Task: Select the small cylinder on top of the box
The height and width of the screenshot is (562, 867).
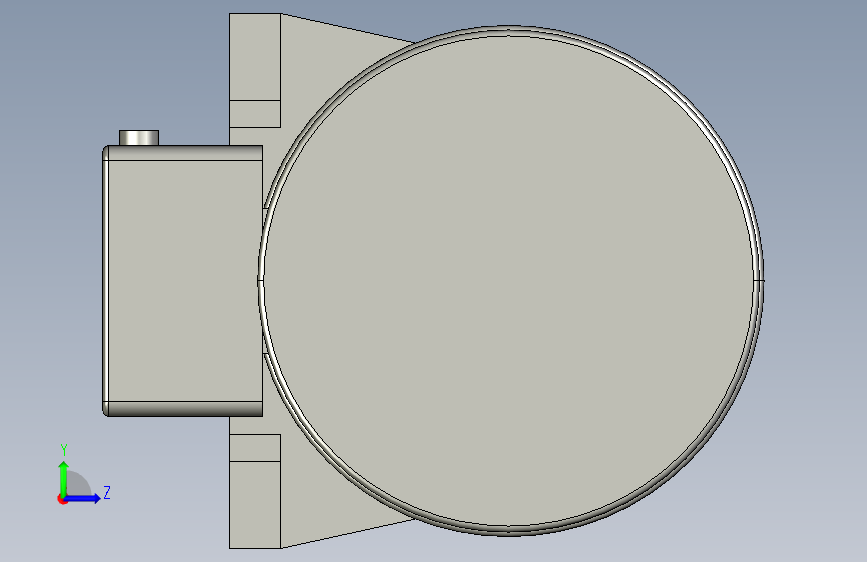Action: pyautogui.click(x=139, y=138)
